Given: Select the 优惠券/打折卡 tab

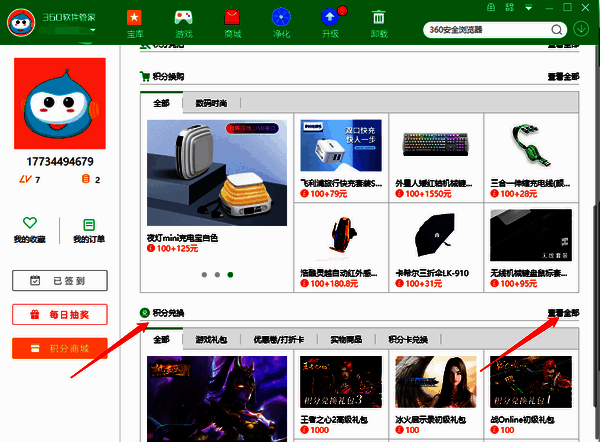Looking at the screenshot, I should (279, 339).
